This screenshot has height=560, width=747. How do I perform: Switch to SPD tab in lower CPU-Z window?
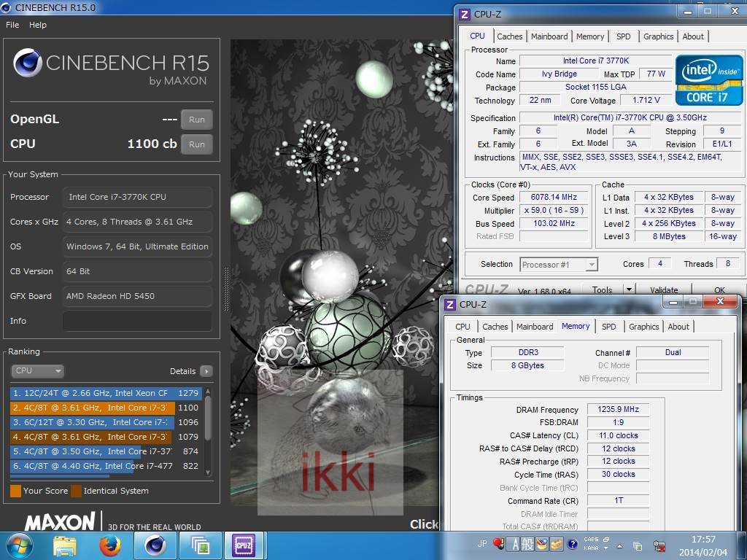coord(608,327)
